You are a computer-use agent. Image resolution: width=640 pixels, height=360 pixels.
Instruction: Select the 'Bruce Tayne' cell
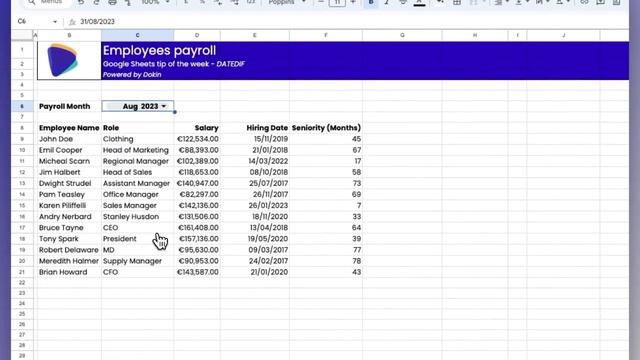click(69, 227)
